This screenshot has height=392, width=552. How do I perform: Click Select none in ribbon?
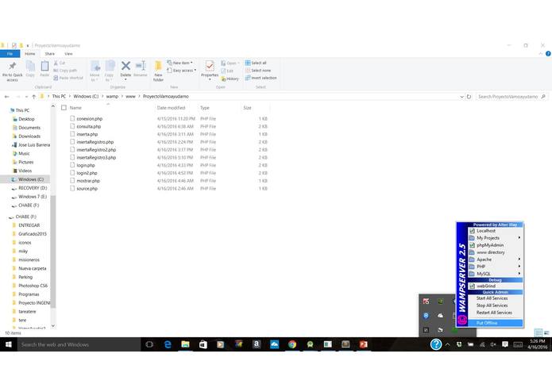pos(258,71)
